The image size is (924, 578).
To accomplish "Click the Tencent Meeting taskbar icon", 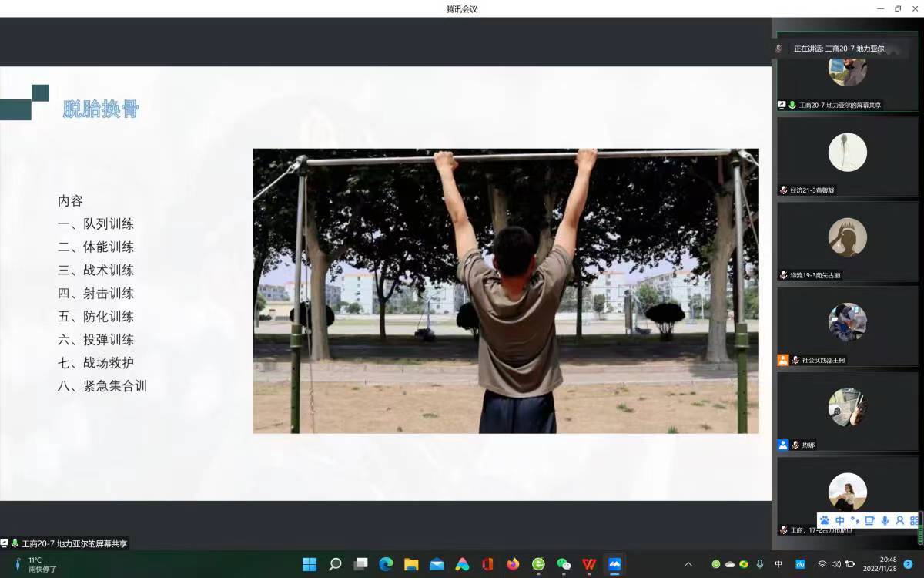I will (614, 564).
